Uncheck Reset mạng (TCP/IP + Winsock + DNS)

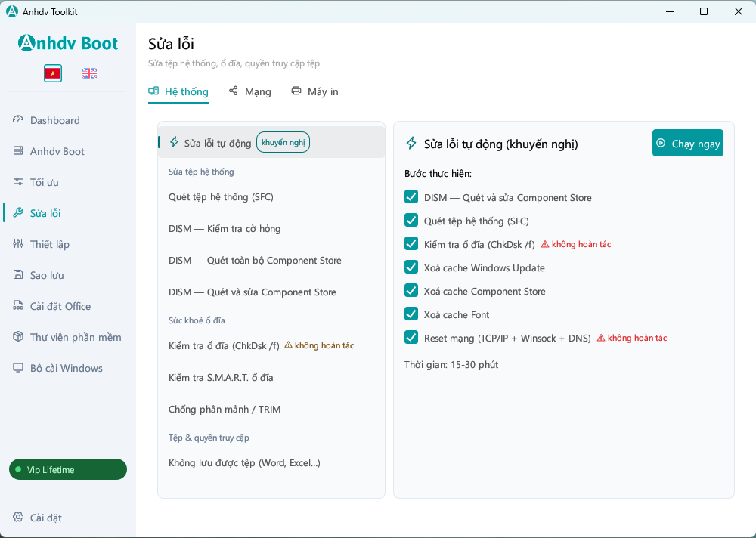411,337
